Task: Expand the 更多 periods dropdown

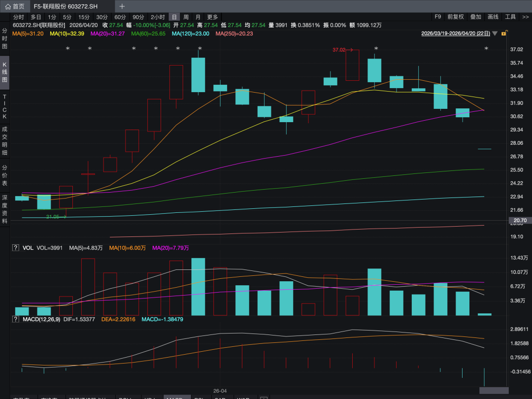Action: pos(212,17)
